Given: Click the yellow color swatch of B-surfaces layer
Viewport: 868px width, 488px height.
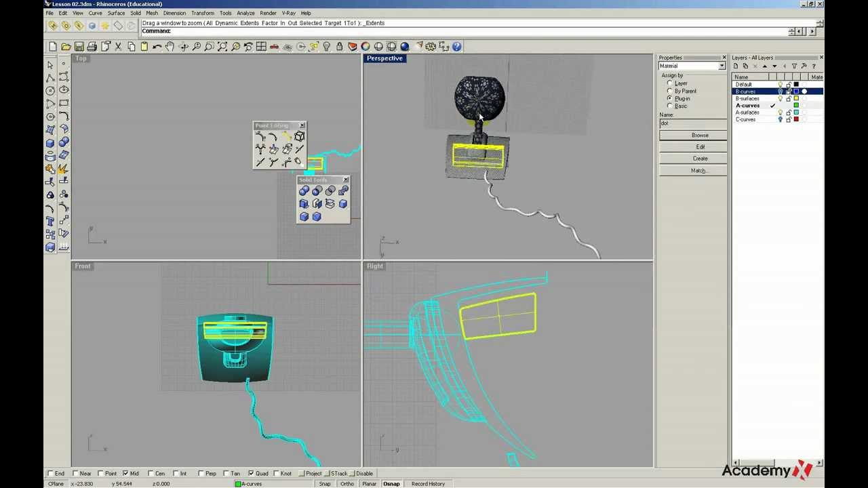Looking at the screenshot, I should click(796, 98).
